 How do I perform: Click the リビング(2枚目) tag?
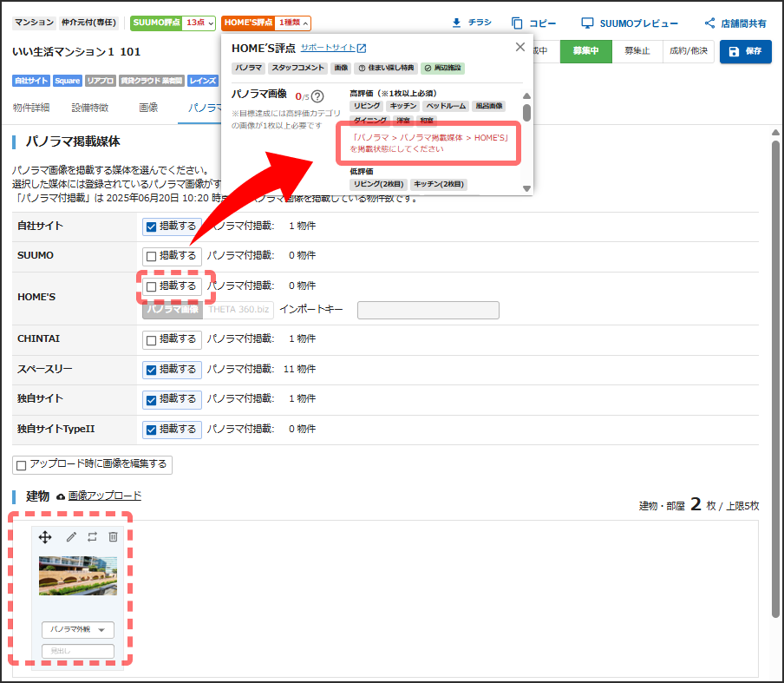click(x=378, y=184)
